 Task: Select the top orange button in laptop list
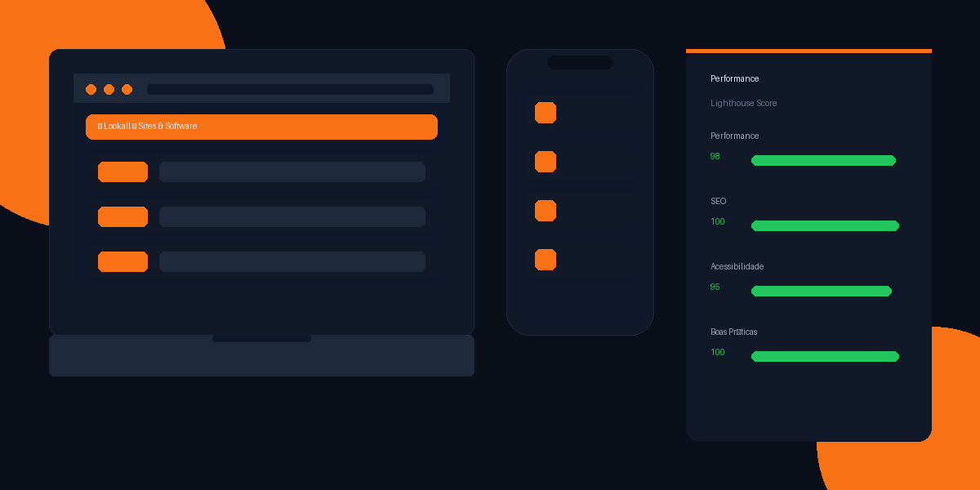(122, 171)
